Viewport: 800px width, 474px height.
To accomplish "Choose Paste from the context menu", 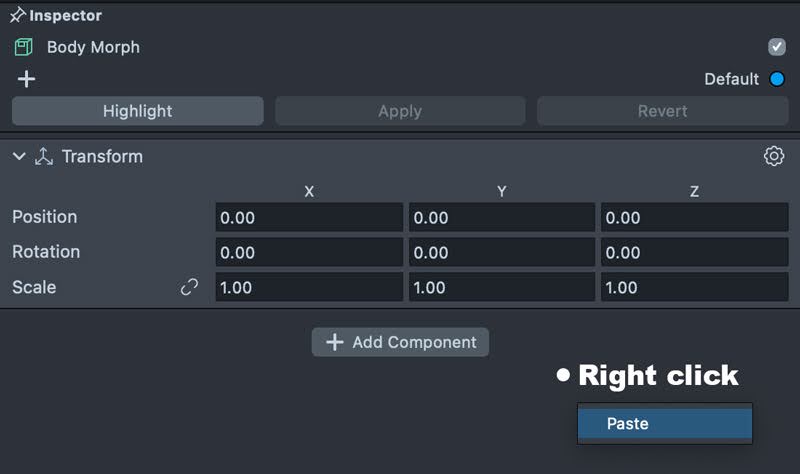I will [664, 423].
